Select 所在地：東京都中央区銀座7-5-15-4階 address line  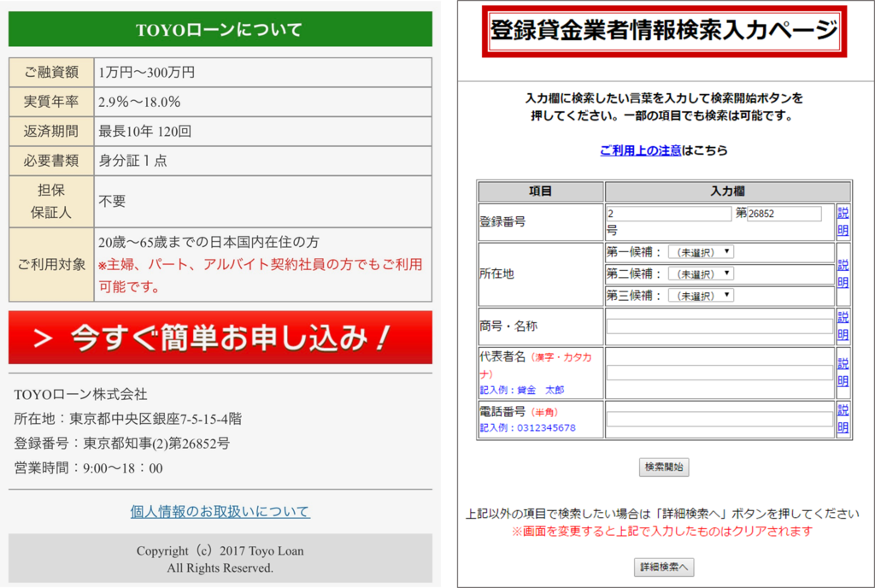point(128,419)
